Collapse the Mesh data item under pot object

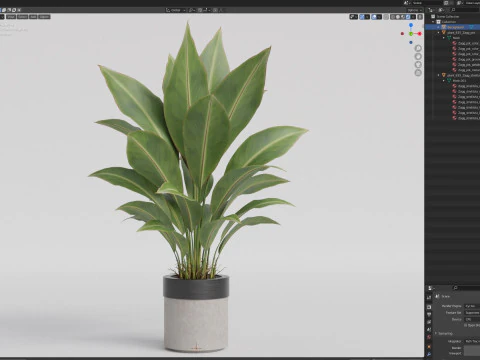(444, 38)
